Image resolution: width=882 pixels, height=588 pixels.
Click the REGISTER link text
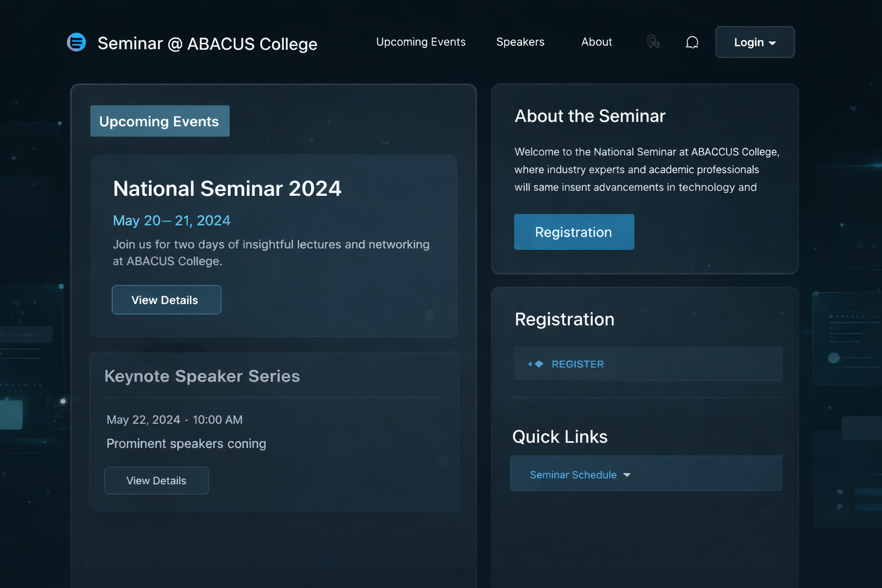click(x=577, y=364)
